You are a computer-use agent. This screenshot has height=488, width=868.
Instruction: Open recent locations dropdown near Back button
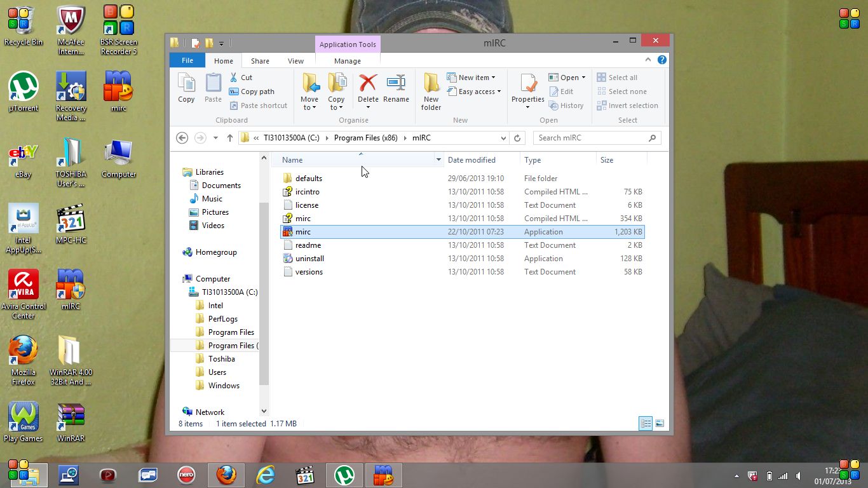coord(215,138)
